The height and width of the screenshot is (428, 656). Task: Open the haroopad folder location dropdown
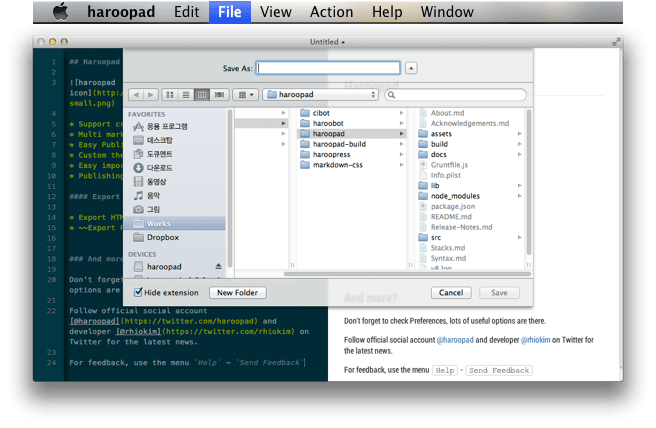pyautogui.click(x=320, y=94)
